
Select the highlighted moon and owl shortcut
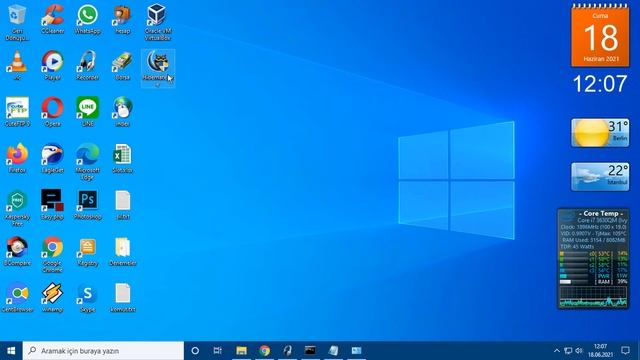(x=158, y=68)
